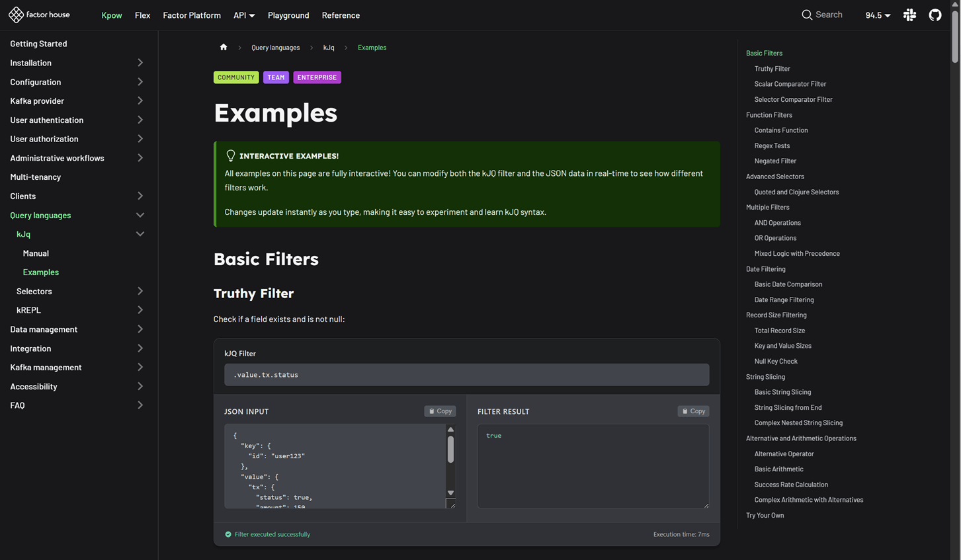Open the GitHub repository icon
961x560 pixels.
(x=935, y=15)
